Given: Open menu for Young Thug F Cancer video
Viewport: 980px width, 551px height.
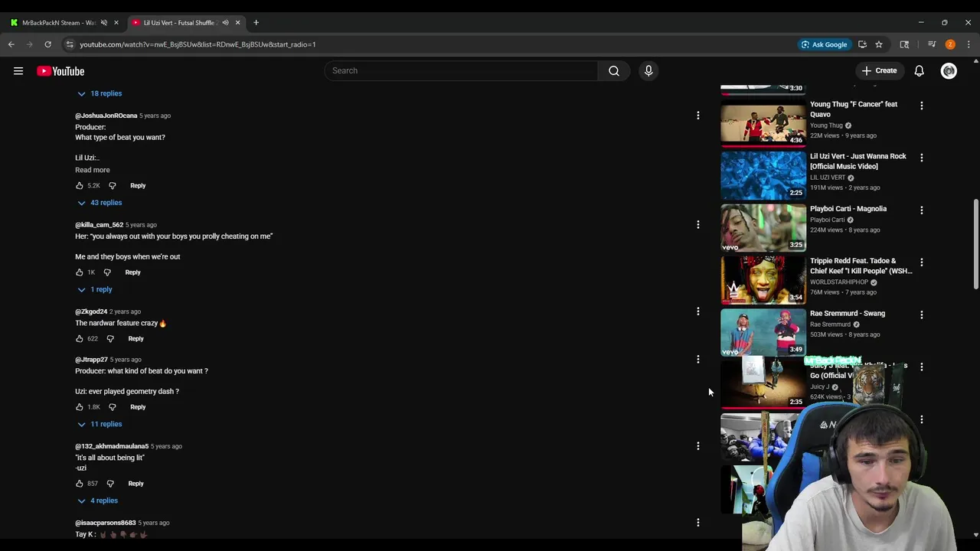Looking at the screenshot, I should click(x=921, y=106).
